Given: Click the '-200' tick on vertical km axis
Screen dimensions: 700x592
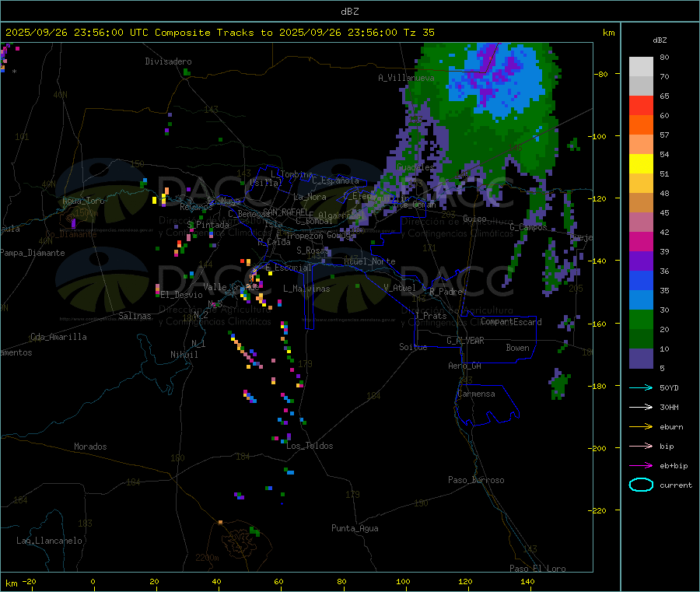Looking at the screenshot, I should click(x=597, y=448).
